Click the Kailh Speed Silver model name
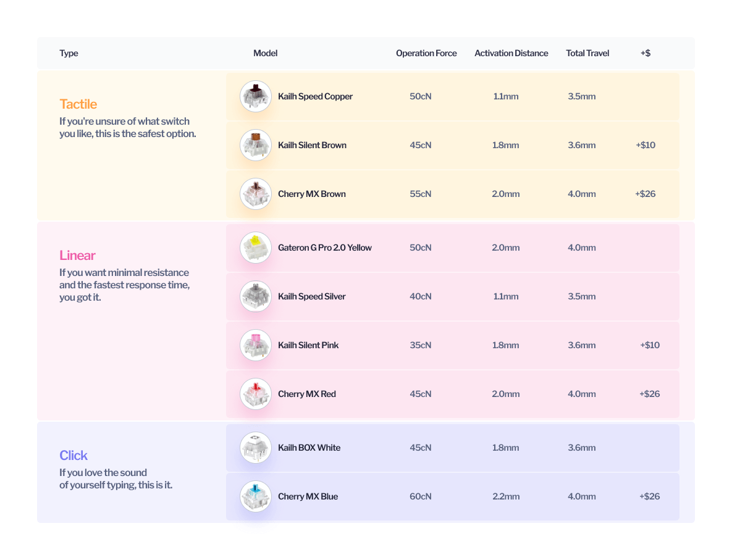The image size is (732, 560). 311,296
